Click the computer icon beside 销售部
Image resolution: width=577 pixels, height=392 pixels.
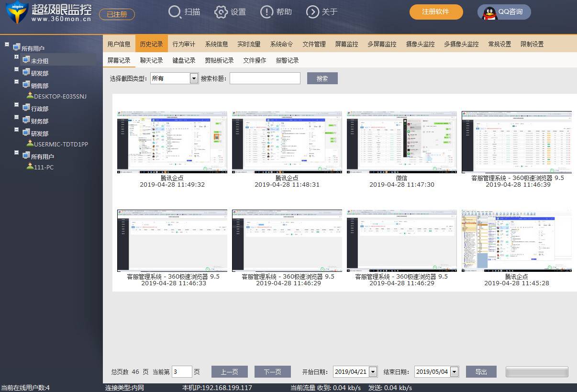tap(26, 85)
